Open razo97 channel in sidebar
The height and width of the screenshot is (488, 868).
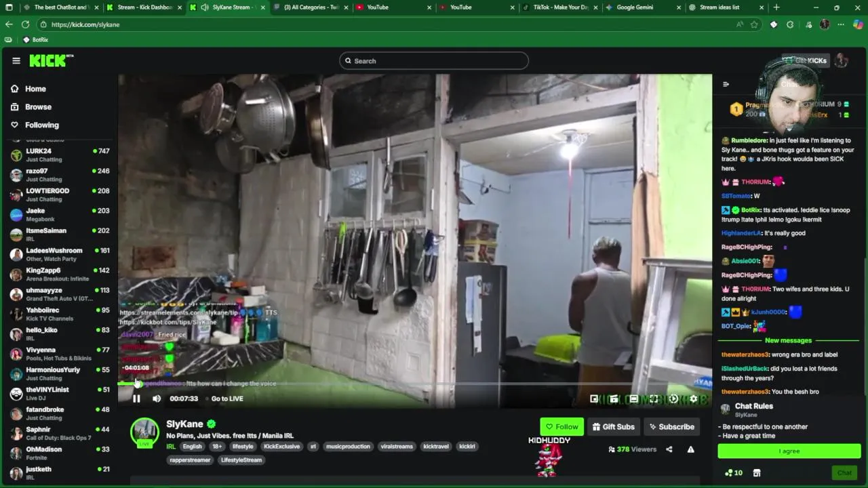tap(59, 175)
